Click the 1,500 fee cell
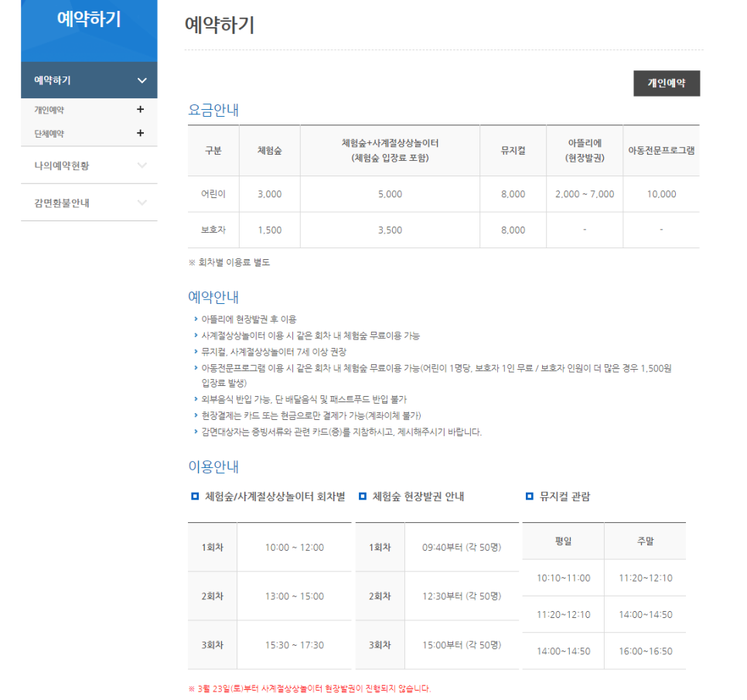 pos(270,230)
